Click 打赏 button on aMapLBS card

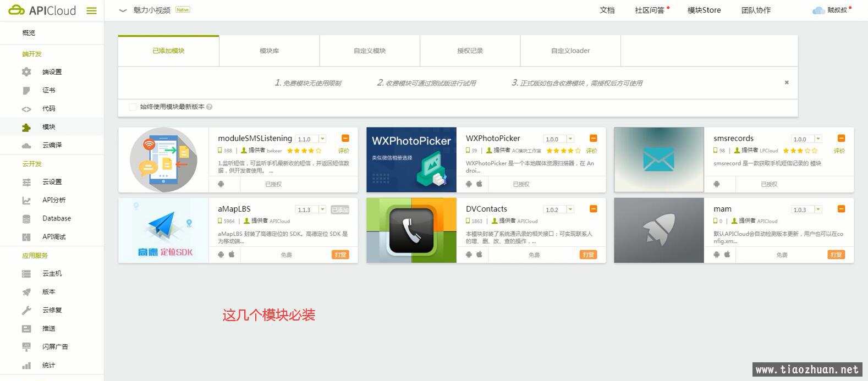[x=340, y=255]
